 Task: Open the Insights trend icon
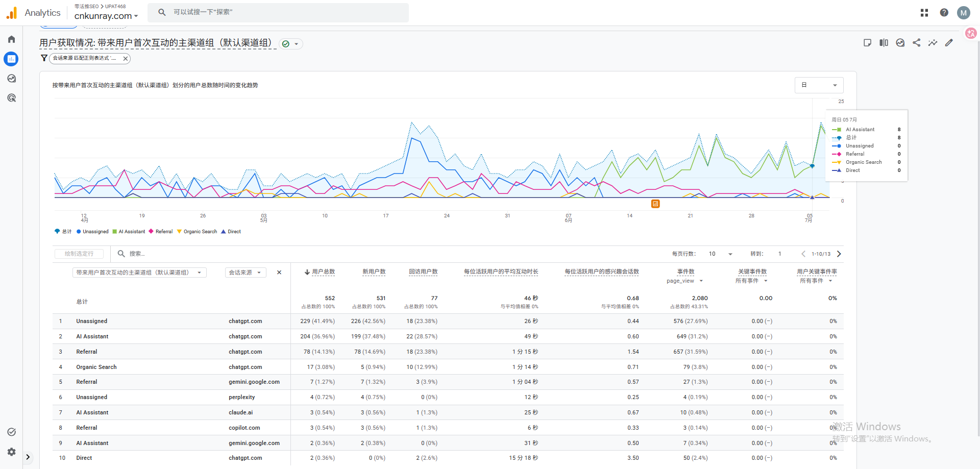click(933, 43)
